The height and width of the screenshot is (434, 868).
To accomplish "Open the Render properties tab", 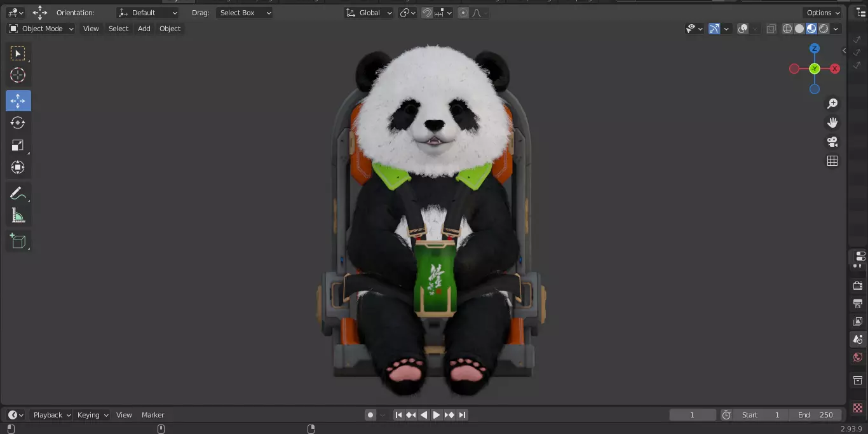I will (x=858, y=286).
